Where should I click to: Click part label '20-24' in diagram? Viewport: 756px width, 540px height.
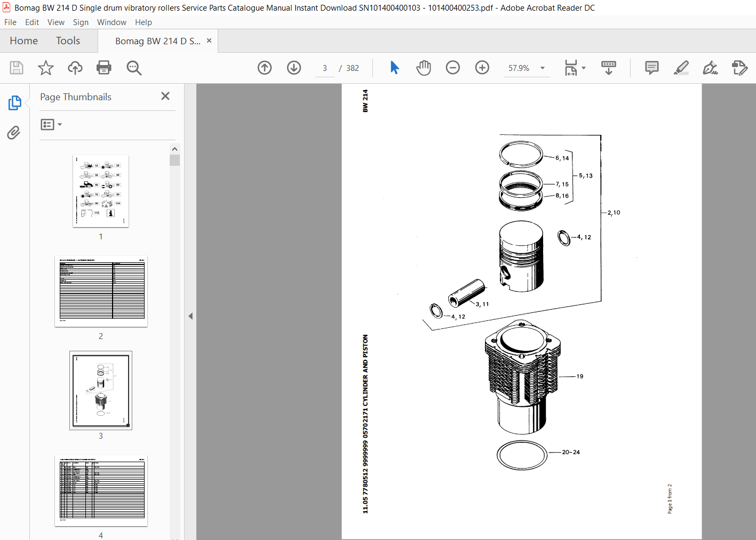coord(571,452)
